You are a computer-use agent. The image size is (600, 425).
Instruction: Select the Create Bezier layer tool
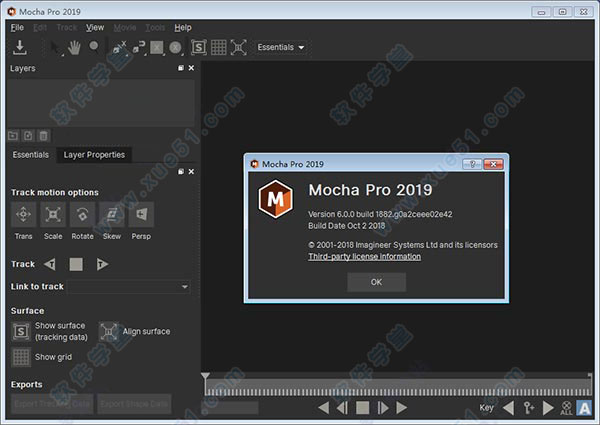pos(139,48)
